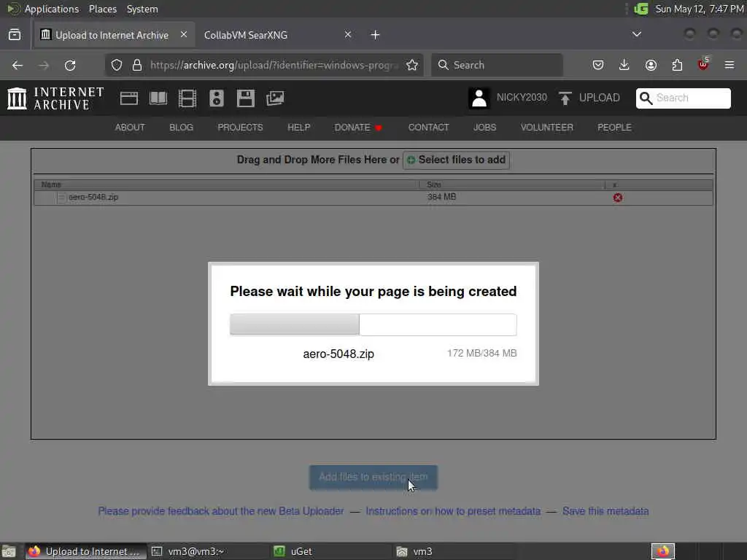
Task: Click Add files to existing item button
Action: pyautogui.click(x=373, y=478)
